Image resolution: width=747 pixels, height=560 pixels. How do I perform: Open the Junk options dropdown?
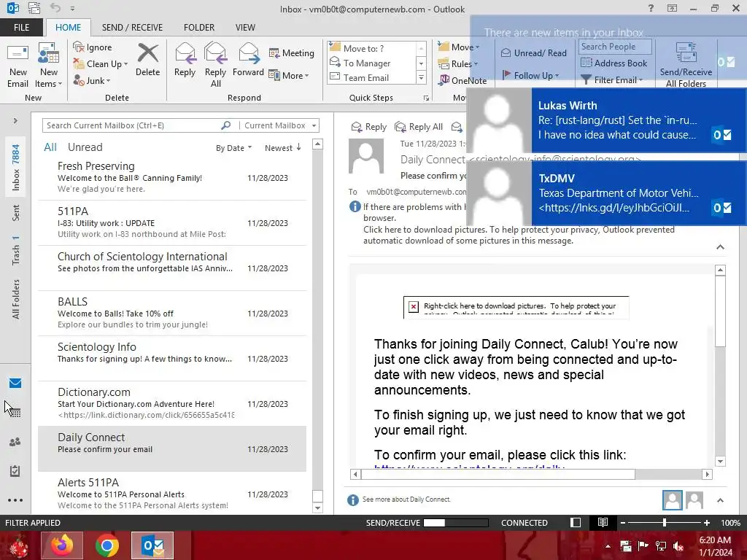pyautogui.click(x=92, y=80)
